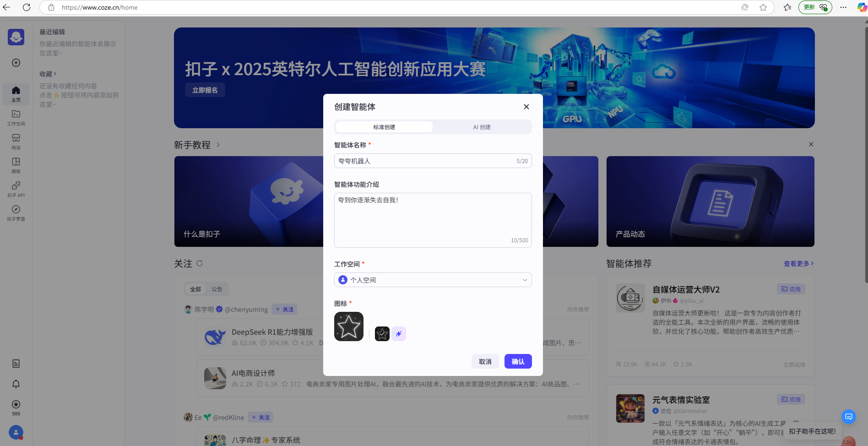Viewport: 868px width, 446px height.
Task: Expand the 收藏 section chevron
Action: click(55, 74)
